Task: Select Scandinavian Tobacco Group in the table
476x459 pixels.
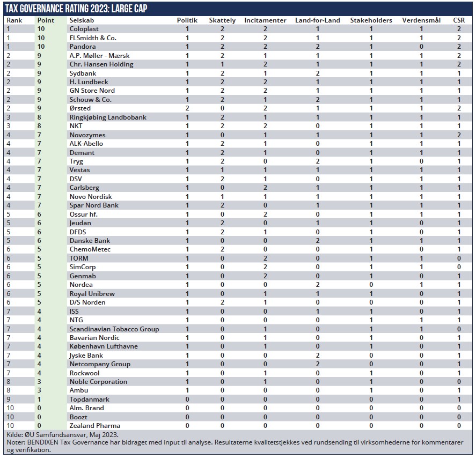Action: click(x=114, y=329)
